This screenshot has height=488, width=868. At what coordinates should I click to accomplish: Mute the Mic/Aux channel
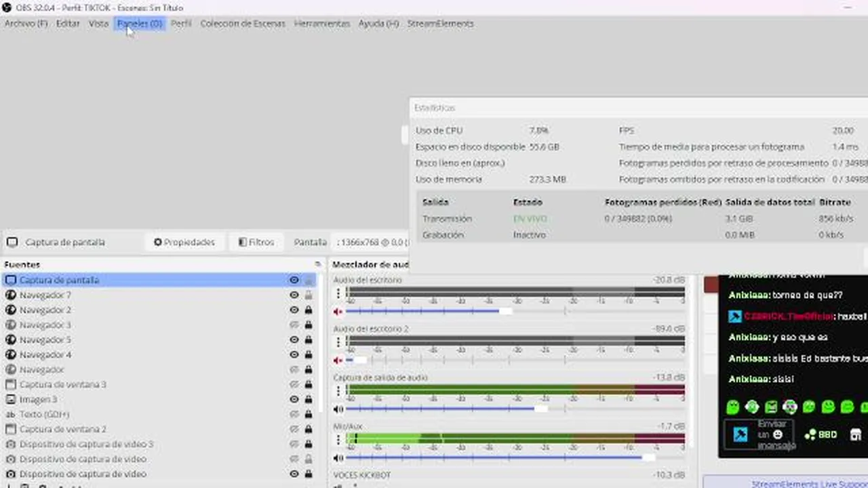338,457
